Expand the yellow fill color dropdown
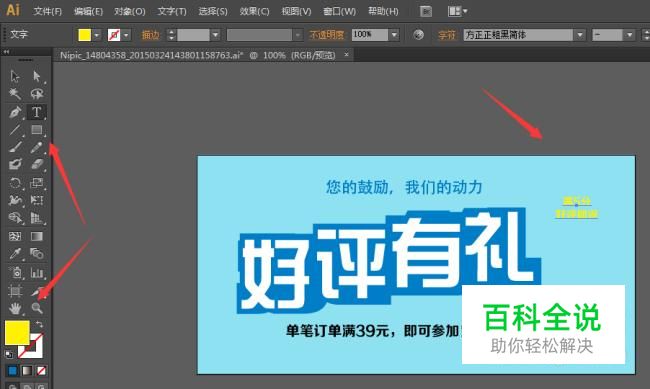650x389 pixels. [97, 35]
